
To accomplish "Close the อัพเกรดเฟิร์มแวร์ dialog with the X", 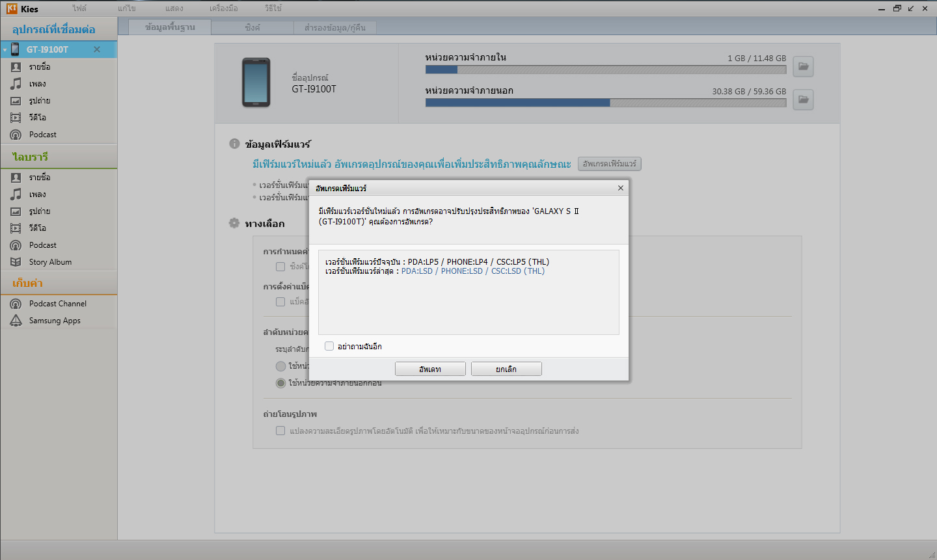I will point(621,188).
